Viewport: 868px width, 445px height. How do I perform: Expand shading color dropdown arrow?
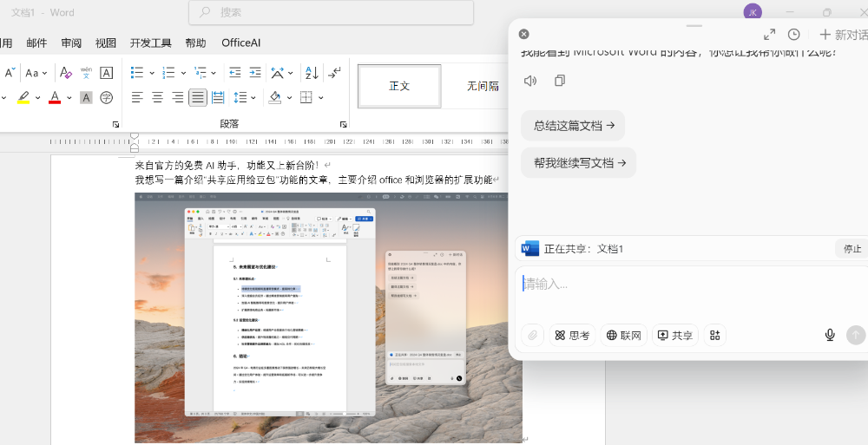(x=288, y=98)
